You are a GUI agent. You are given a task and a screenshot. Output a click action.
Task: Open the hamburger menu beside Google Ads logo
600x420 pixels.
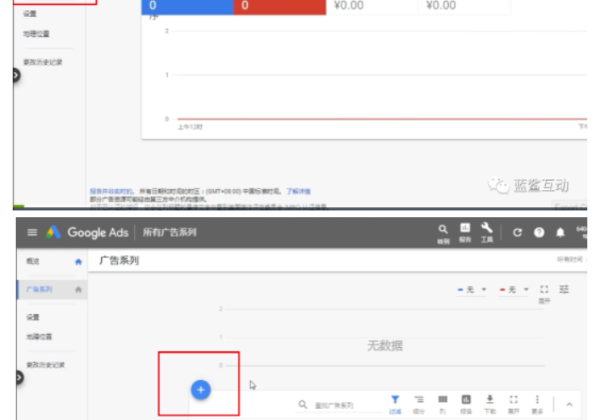tap(32, 232)
